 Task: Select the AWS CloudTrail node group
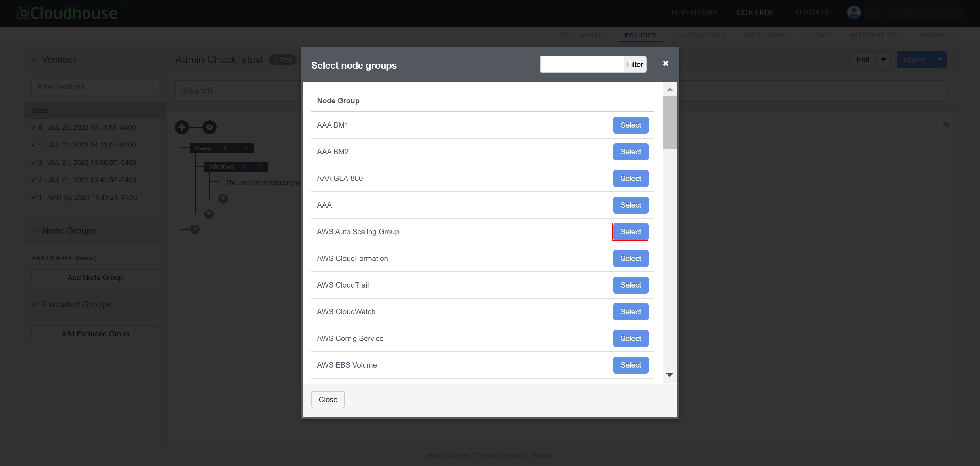point(630,285)
